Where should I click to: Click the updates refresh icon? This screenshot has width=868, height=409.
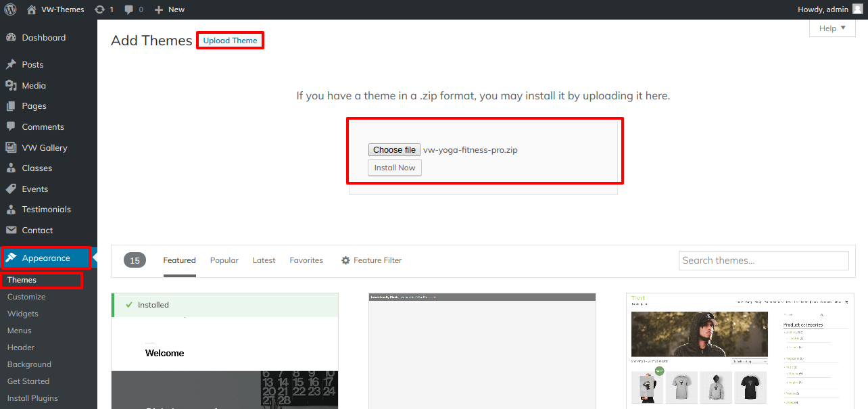click(99, 9)
